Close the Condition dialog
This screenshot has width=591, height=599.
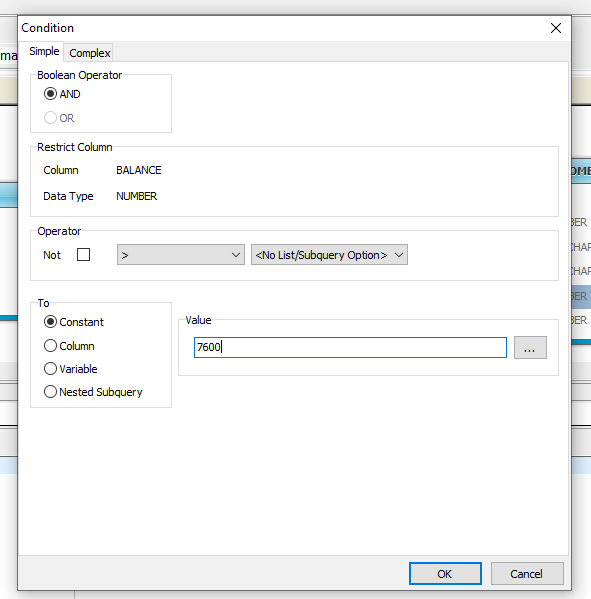tap(556, 28)
